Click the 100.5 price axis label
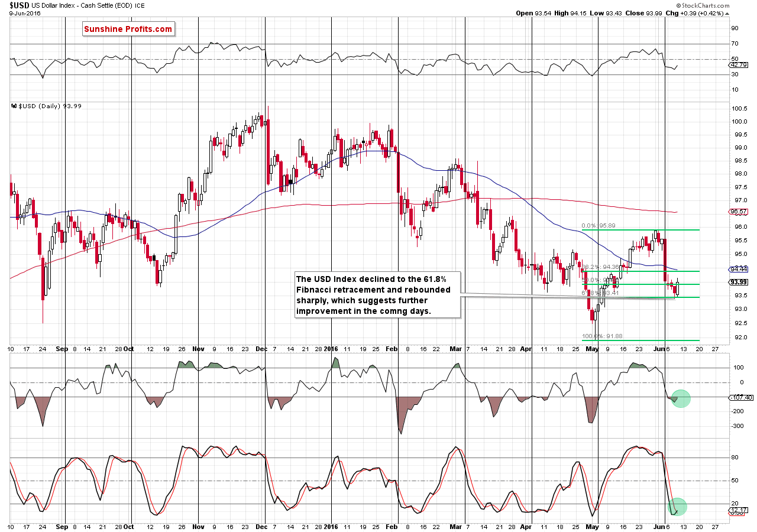The height and width of the screenshot is (532, 757). pos(739,109)
